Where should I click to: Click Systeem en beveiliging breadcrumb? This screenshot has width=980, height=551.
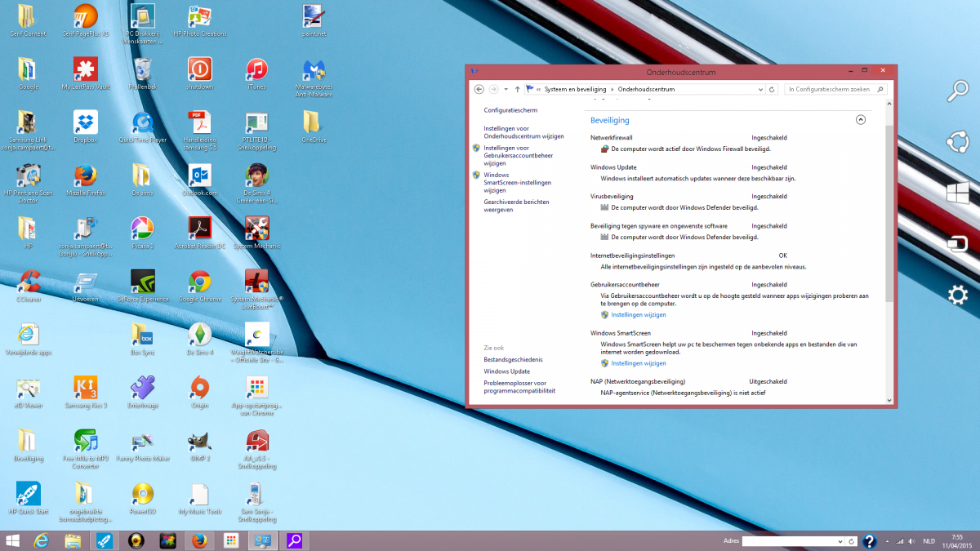point(575,89)
